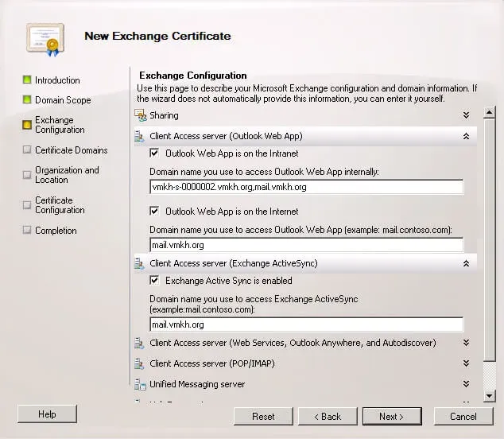This screenshot has width=504, height=439.
Task: Click the Exchange ActiveSync server icon
Action: 139,264
